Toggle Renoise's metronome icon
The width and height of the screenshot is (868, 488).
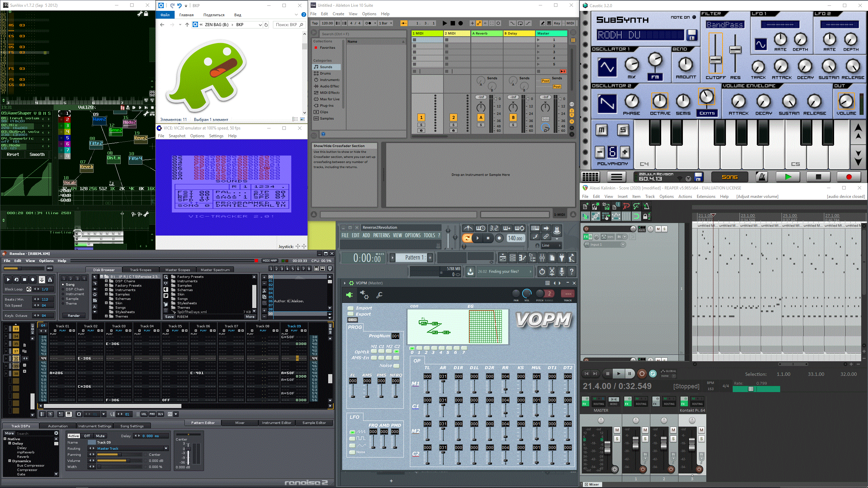[50, 280]
